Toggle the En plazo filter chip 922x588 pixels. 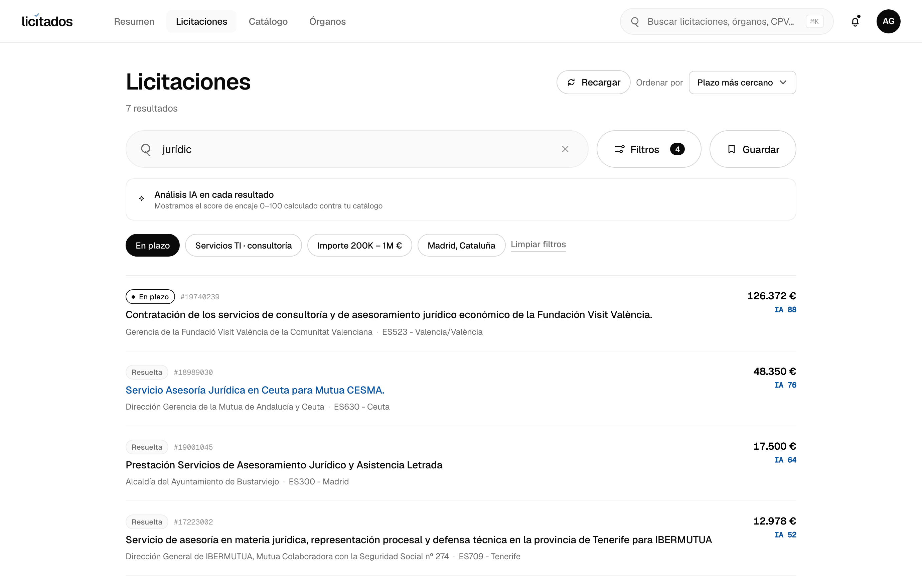click(152, 245)
